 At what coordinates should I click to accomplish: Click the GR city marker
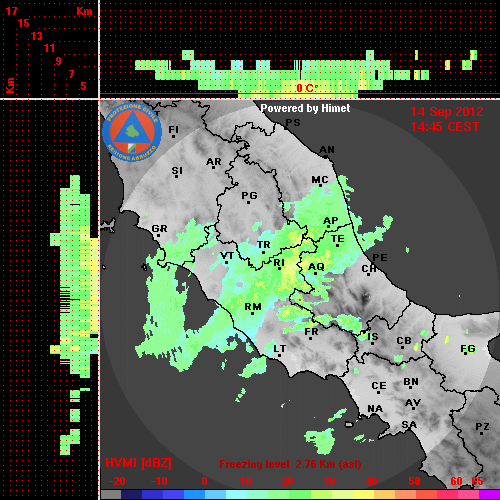pyautogui.click(x=158, y=236)
